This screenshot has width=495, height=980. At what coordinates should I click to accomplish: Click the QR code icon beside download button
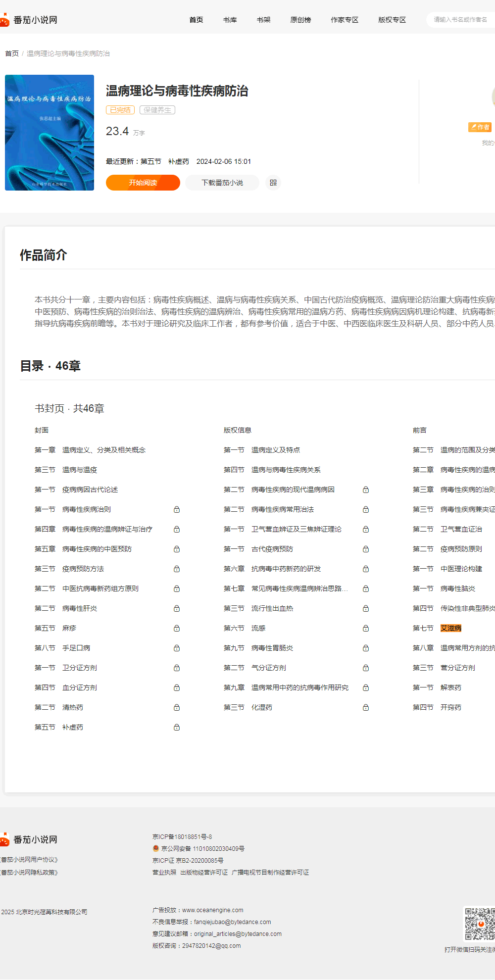(273, 183)
